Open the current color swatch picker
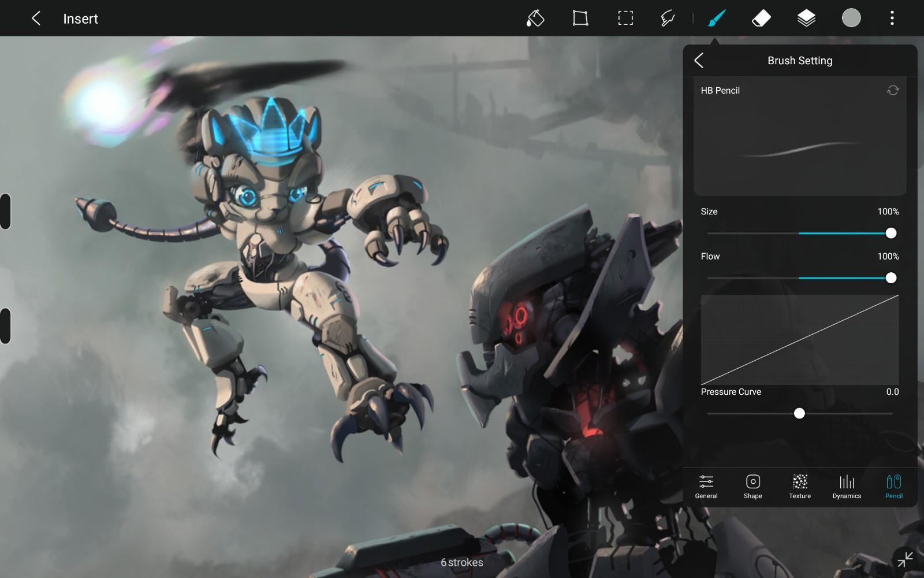The image size is (924, 578). click(851, 18)
